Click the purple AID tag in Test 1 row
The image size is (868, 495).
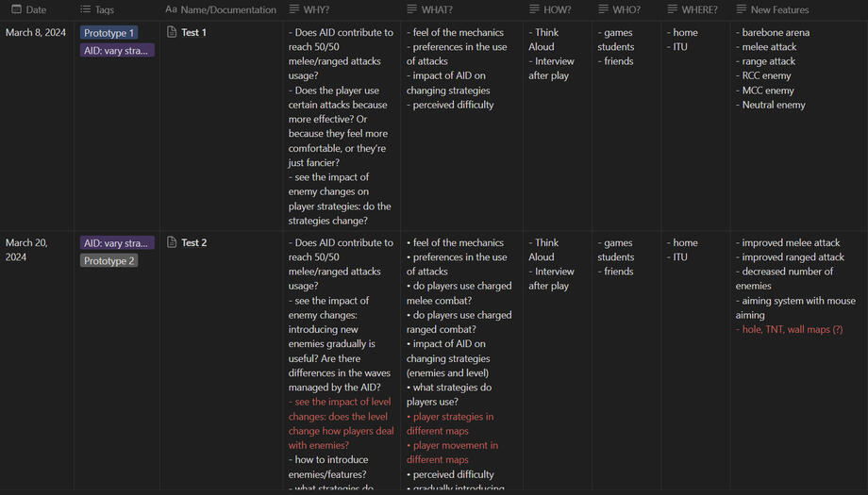click(x=117, y=51)
